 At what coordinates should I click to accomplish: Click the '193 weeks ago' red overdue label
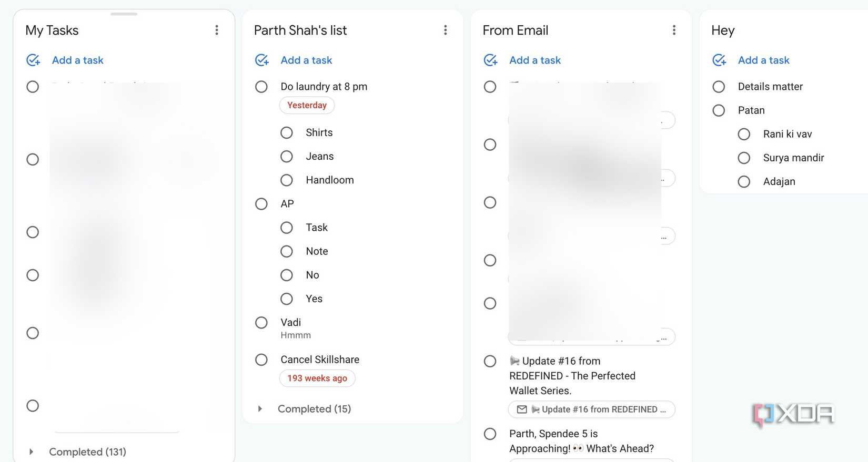pyautogui.click(x=317, y=378)
